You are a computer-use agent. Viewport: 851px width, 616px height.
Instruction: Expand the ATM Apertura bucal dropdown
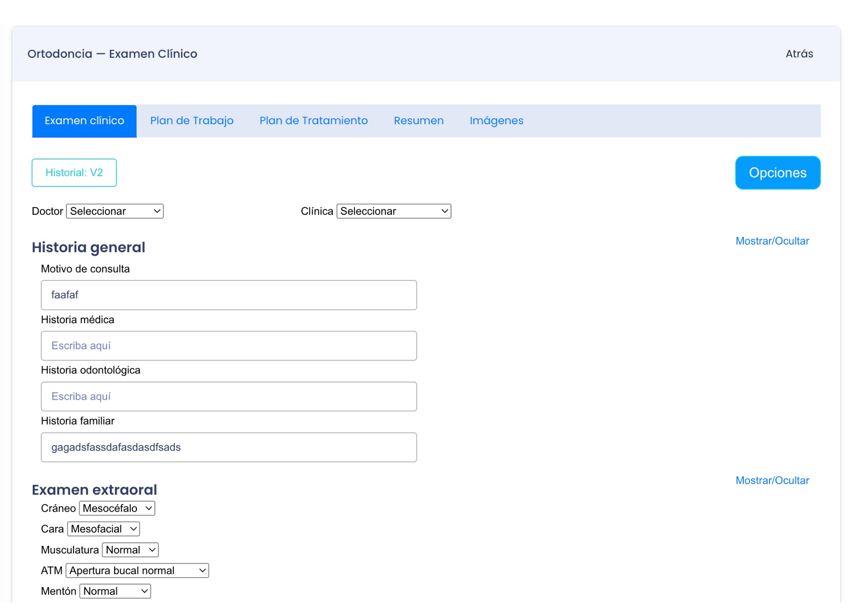click(x=137, y=571)
